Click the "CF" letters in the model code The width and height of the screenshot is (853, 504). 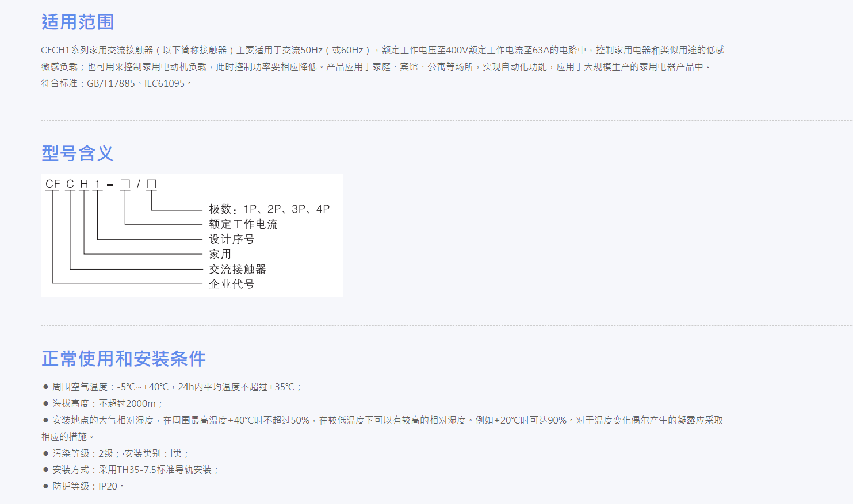(52, 184)
